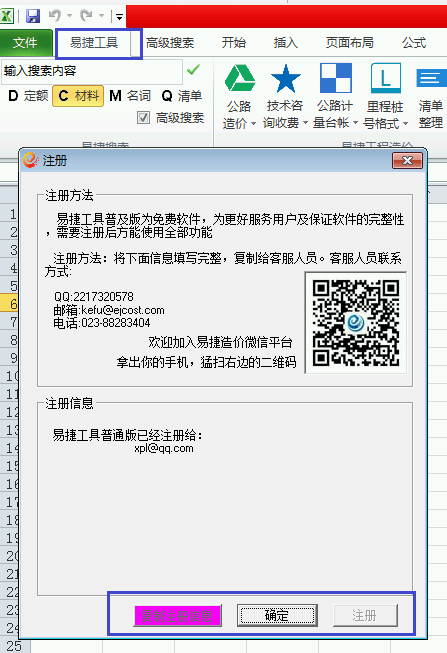Open the quick access toolbar customize dropdown
The height and width of the screenshot is (653, 447).
point(120,17)
